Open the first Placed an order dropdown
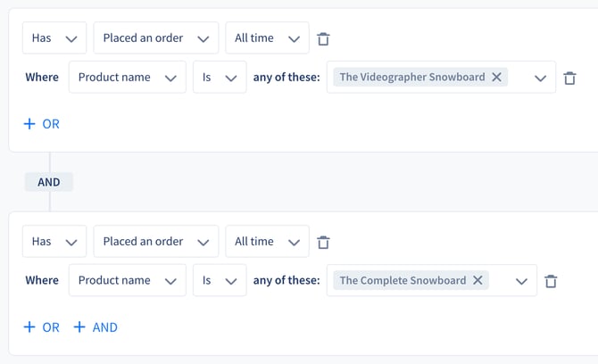 click(x=156, y=37)
